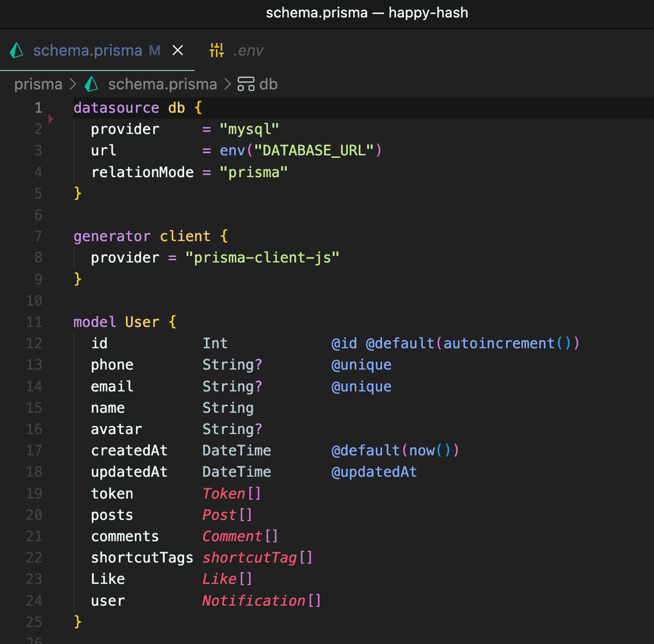Viewport: 654px width, 644px height.
Task: Click the client generator name
Action: pos(185,236)
